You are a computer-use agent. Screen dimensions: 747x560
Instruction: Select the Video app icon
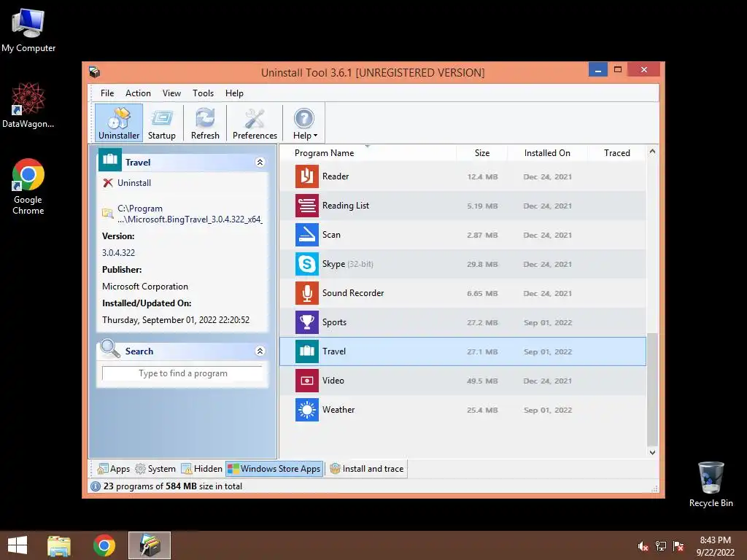pyautogui.click(x=307, y=381)
